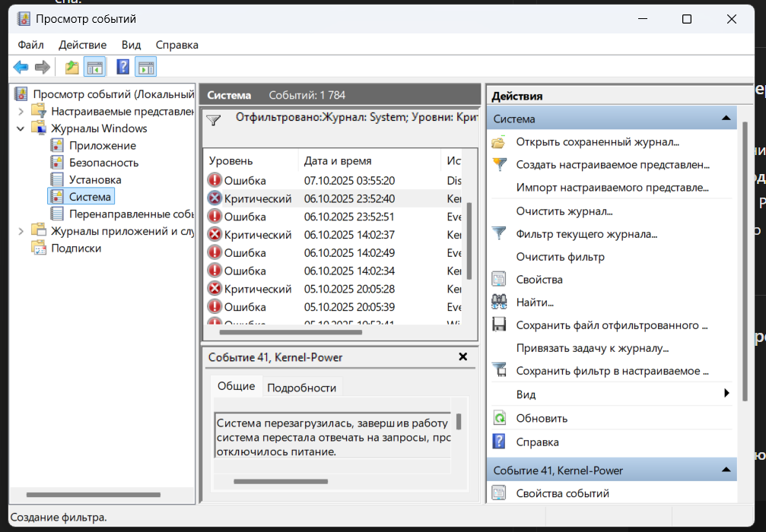This screenshot has width=766, height=532.
Task: Click the save filtered log floppy icon
Action: click(499, 325)
